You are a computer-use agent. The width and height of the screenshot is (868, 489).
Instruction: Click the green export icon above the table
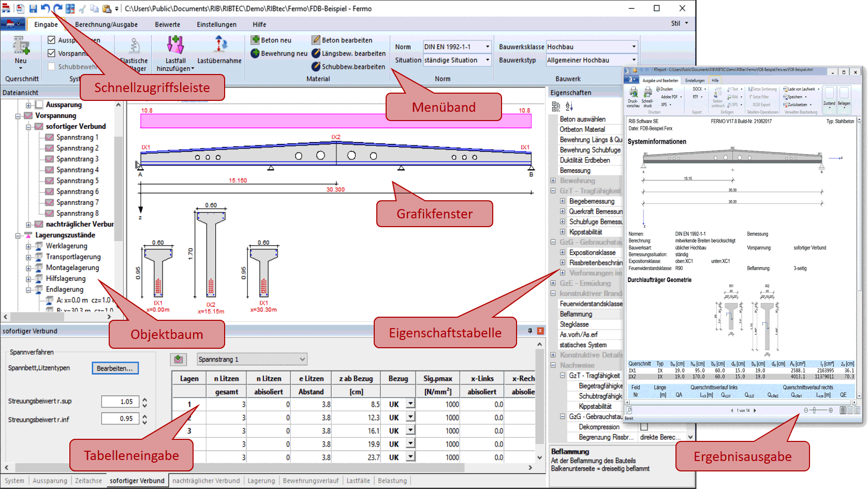pyautogui.click(x=179, y=359)
